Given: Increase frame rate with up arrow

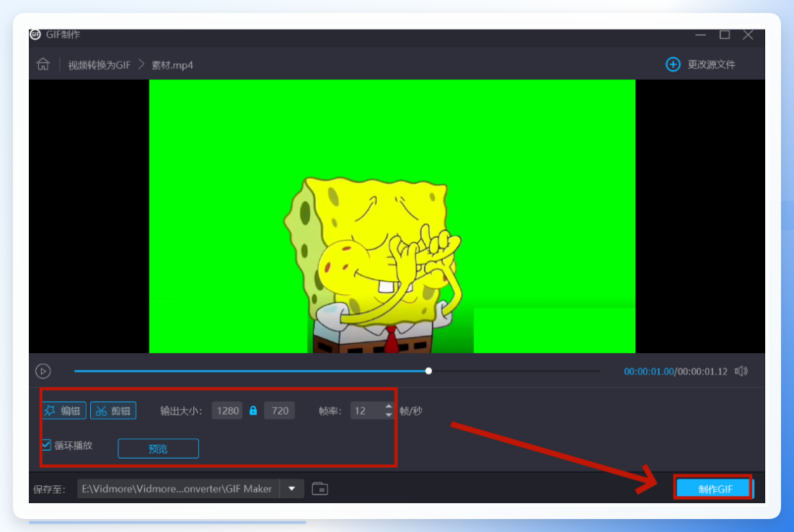Looking at the screenshot, I should point(389,406).
